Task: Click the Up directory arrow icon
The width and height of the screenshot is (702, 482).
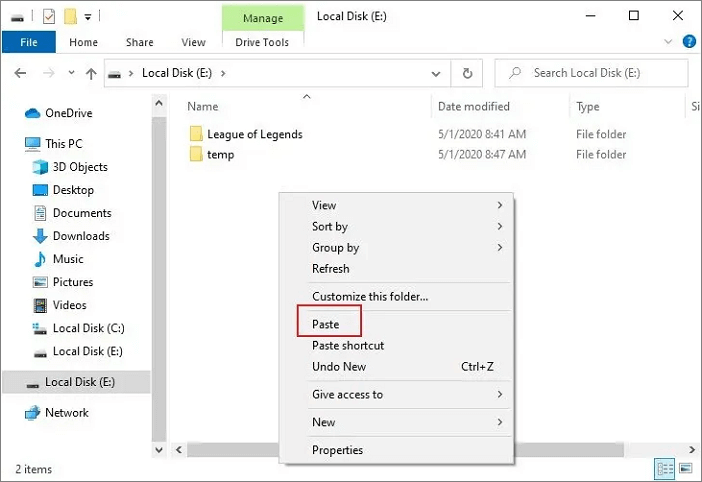Action: 91,73
